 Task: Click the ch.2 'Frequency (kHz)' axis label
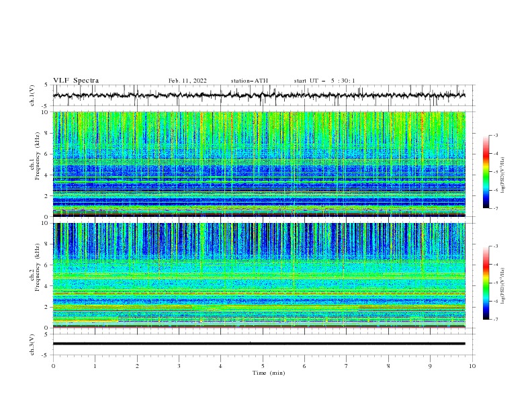click(x=38, y=267)
